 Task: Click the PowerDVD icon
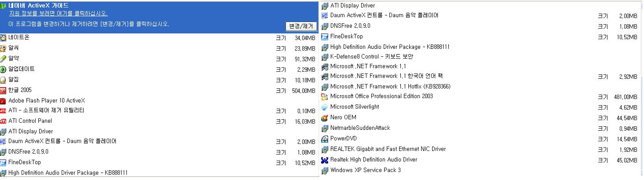tap(325, 139)
